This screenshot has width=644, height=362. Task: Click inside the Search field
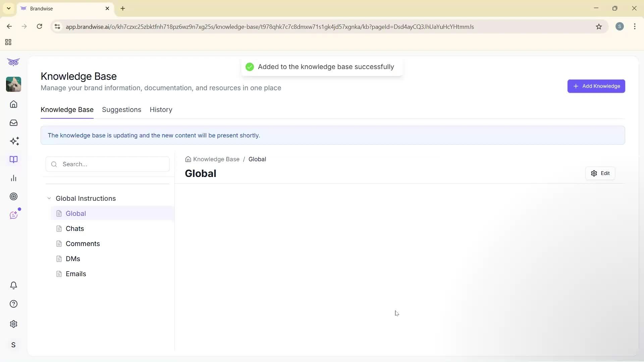click(x=107, y=164)
